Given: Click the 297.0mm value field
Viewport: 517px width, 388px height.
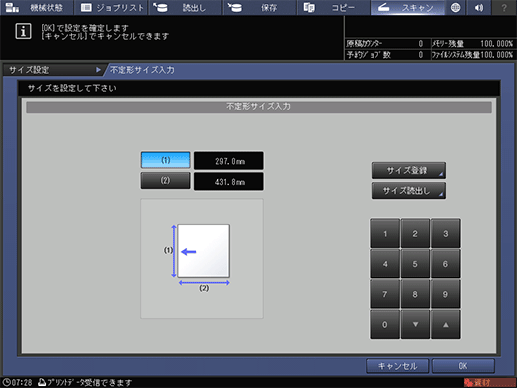Looking at the screenshot, I should click(x=229, y=161).
